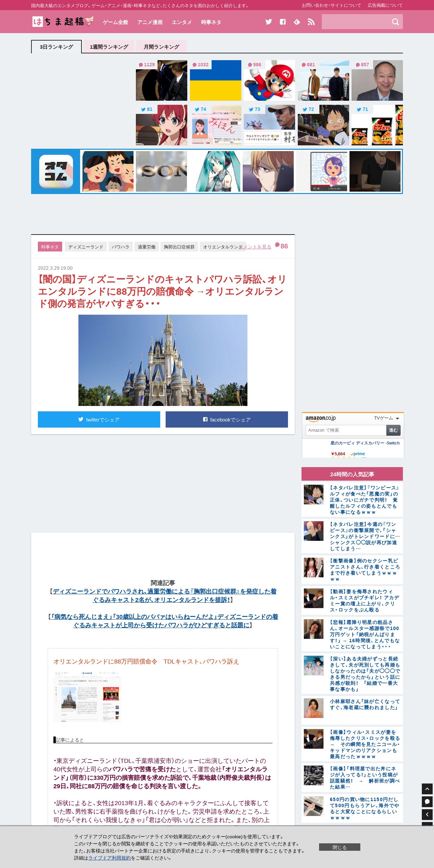Open the お問い合わせ・サイトについて link

pyautogui.click(x=331, y=5)
